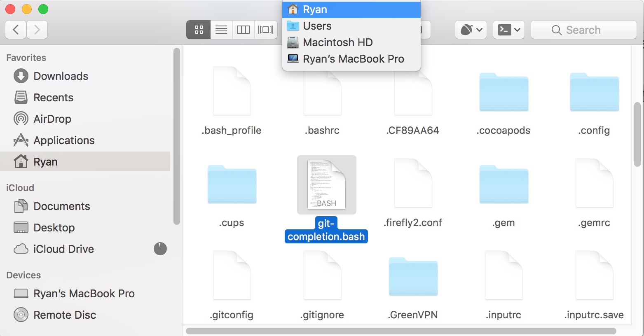This screenshot has height=336, width=644.
Task: Open Recents in the sidebar
Action: click(x=85, y=98)
